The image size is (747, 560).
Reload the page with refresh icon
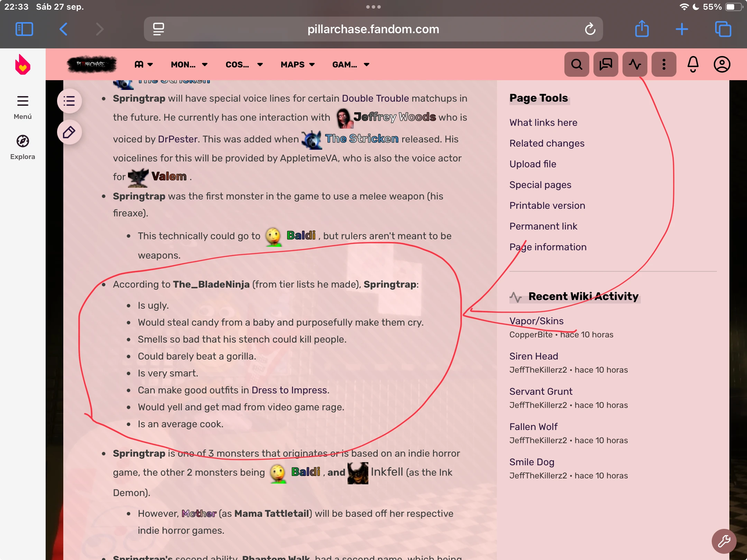coord(590,29)
